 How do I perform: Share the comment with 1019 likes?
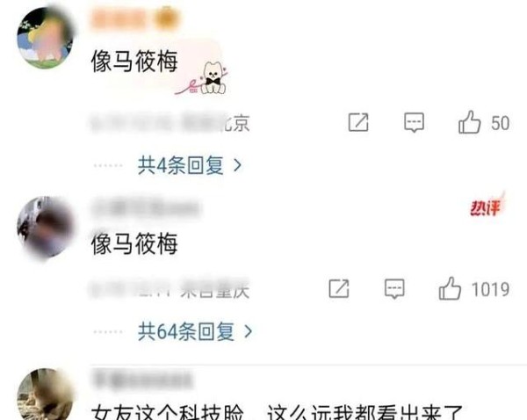[339, 288]
